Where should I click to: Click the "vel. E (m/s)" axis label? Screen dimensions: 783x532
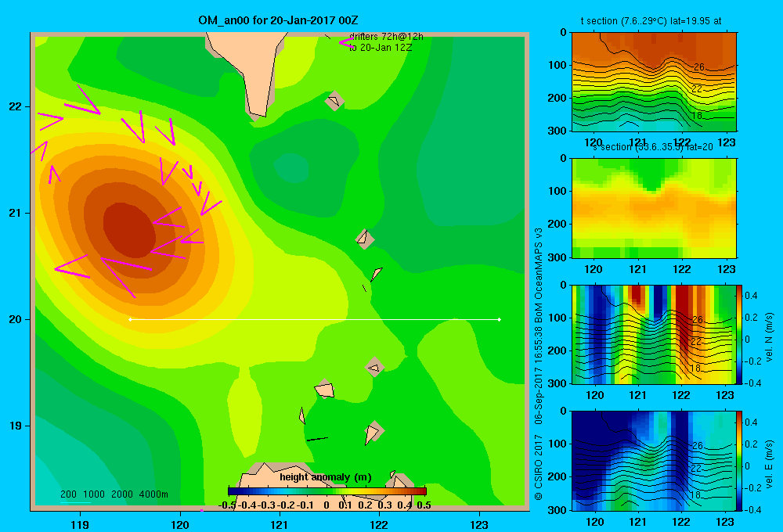(x=770, y=464)
